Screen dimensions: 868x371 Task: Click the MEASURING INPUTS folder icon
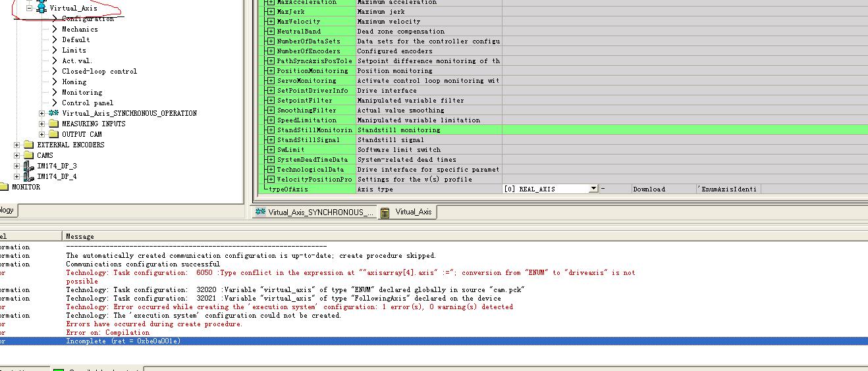pyautogui.click(x=53, y=124)
